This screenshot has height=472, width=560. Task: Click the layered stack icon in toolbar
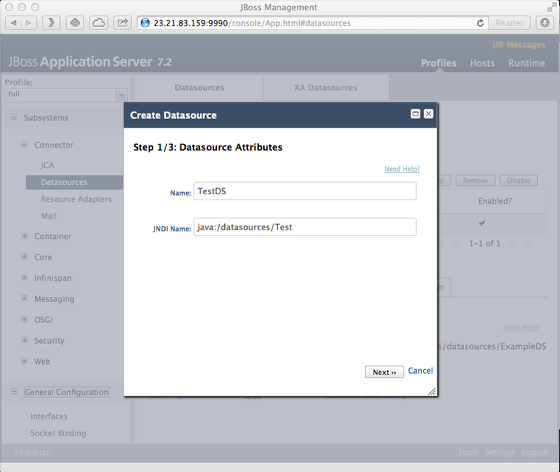pyautogui.click(x=75, y=23)
